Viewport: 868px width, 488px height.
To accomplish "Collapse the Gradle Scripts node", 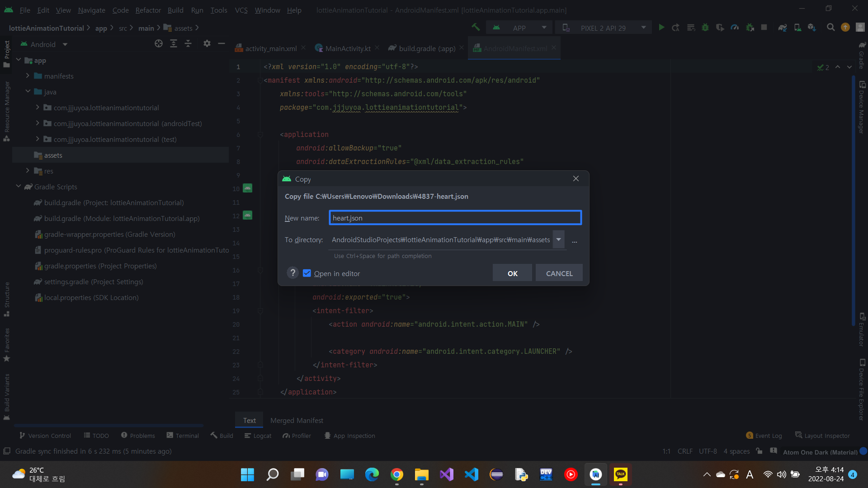I will (x=19, y=187).
